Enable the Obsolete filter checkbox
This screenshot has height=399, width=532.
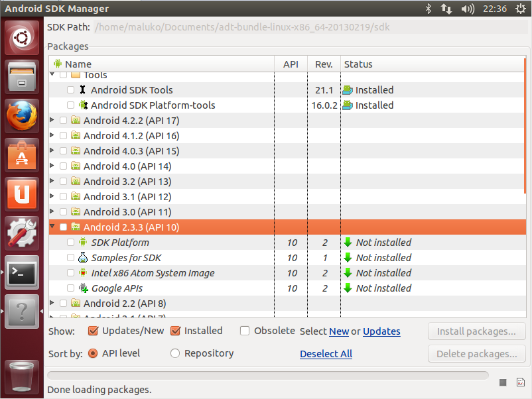(x=245, y=331)
